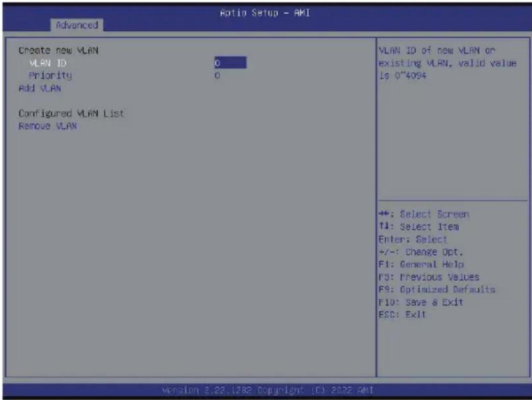Click the VLAN ID label
The image size is (532, 400).
48,63
